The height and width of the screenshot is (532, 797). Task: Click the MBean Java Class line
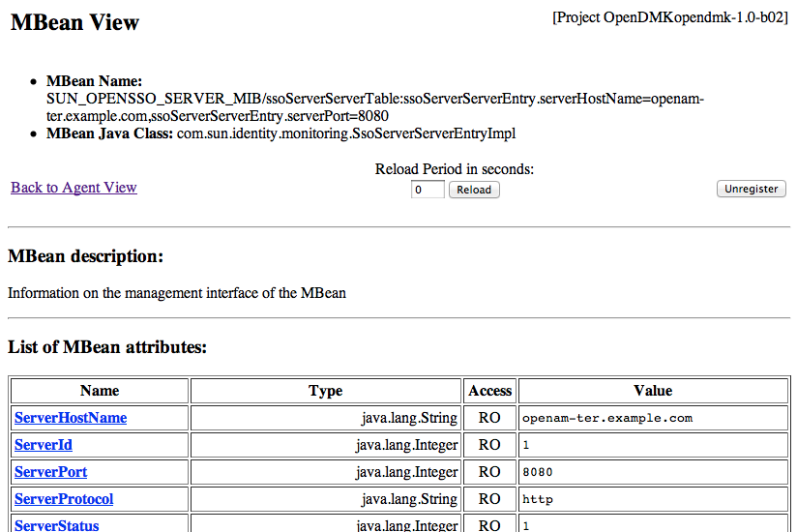pos(280,133)
